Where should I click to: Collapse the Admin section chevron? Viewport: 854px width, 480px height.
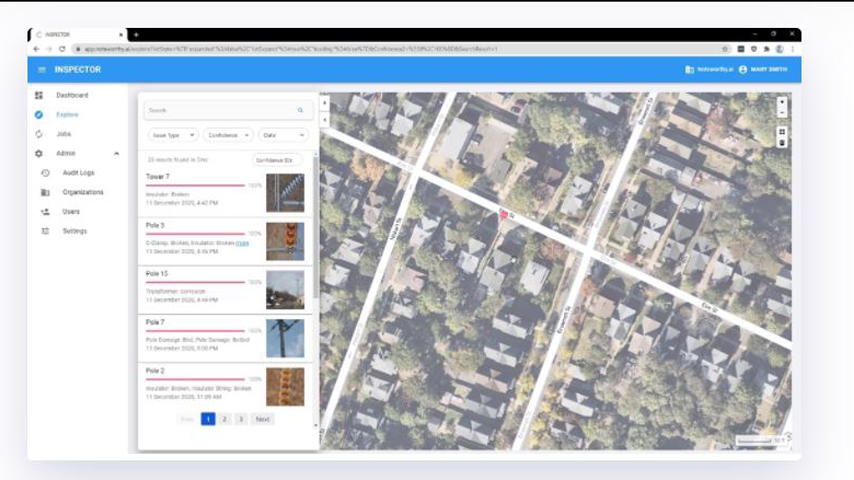pos(117,154)
